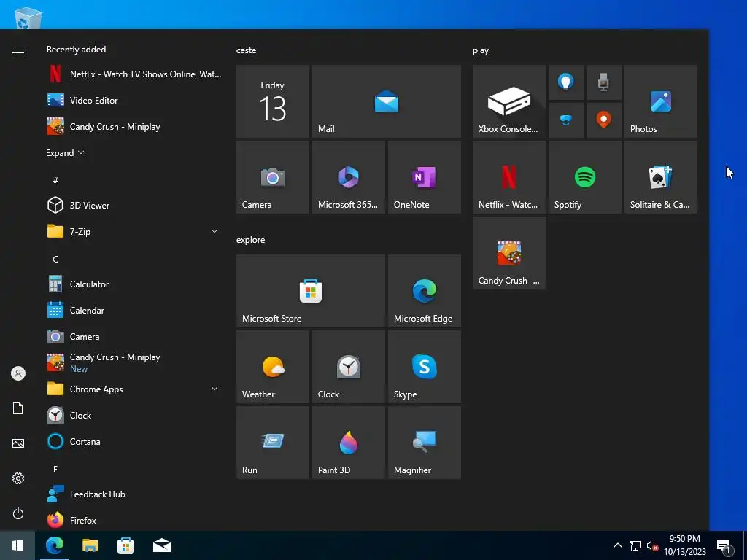
Task: Open Calendar from app list
Action: (x=133, y=310)
